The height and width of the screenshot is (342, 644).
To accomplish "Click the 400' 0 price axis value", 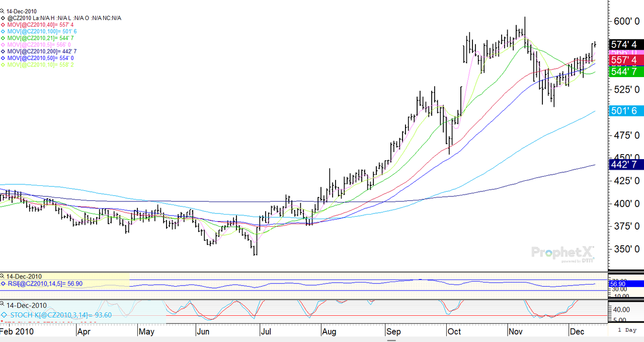I will pyautogui.click(x=626, y=203).
